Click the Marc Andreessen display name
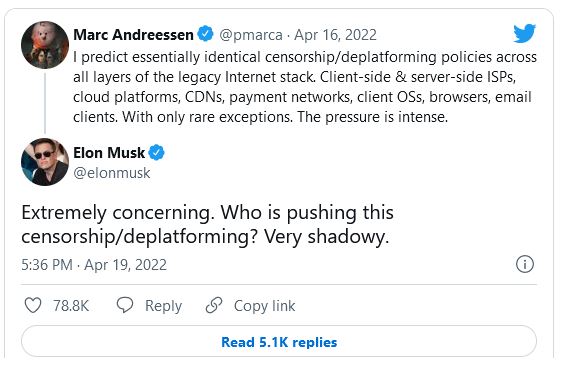This screenshot has height=367, width=573. tap(133, 35)
